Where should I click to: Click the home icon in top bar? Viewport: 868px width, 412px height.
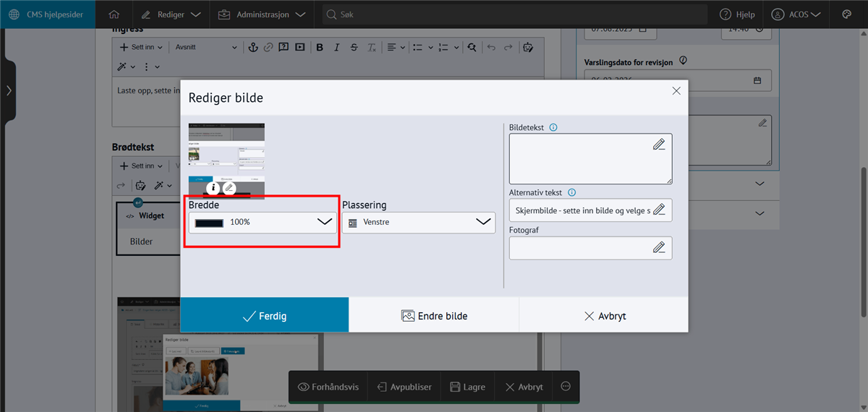[x=114, y=14]
